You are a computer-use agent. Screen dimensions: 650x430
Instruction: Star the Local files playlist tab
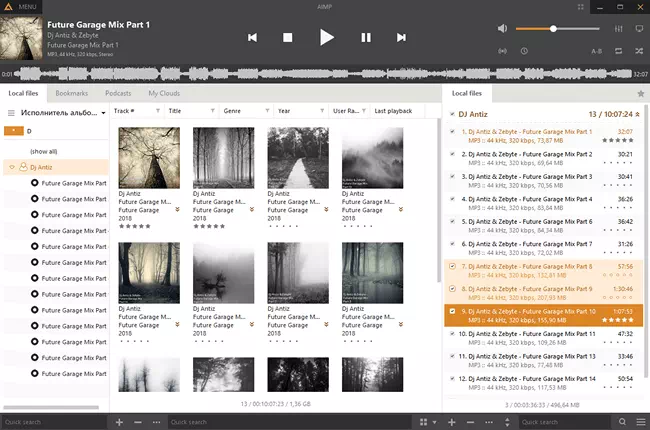640,94
